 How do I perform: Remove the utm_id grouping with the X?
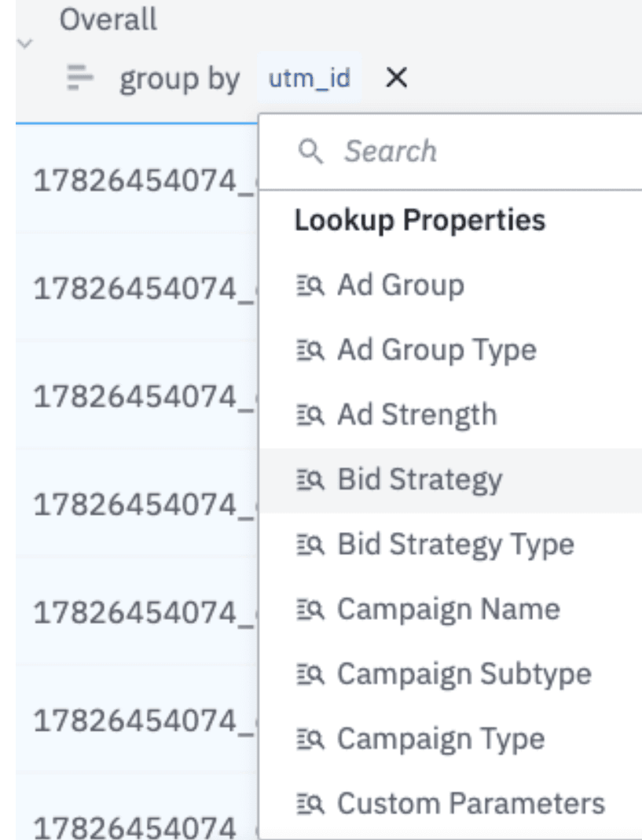click(x=397, y=79)
